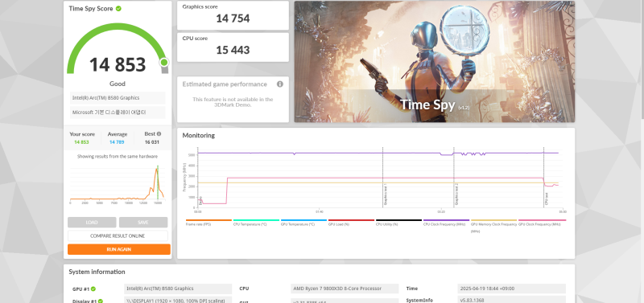Click the SAVE button
The width and height of the screenshot is (644, 303).
click(143, 223)
